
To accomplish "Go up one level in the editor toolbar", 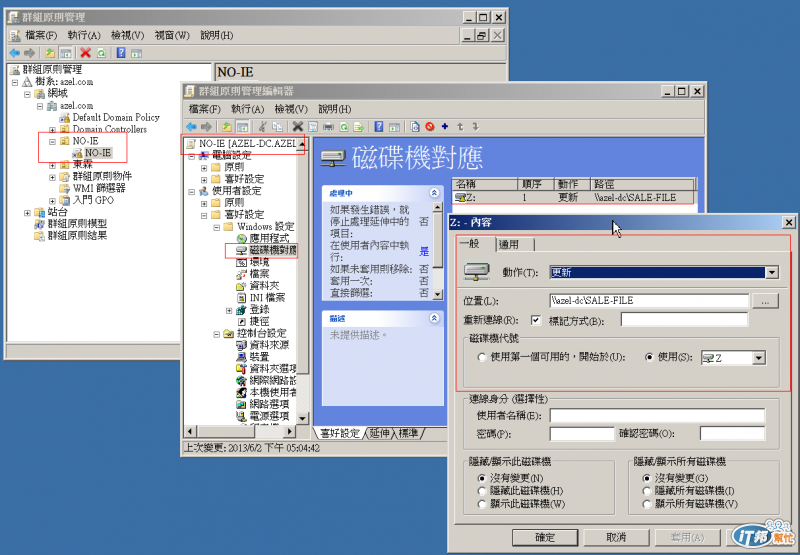I will (227, 127).
